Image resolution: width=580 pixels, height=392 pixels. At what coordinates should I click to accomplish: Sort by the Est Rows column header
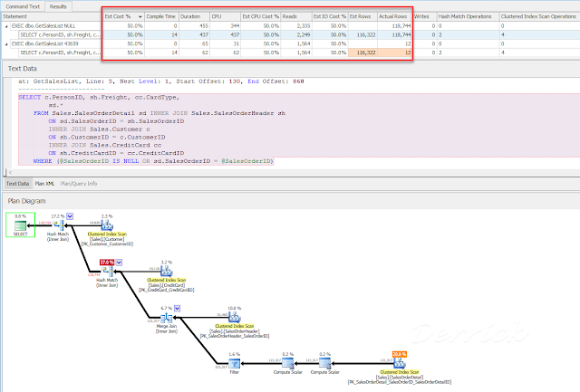point(361,16)
